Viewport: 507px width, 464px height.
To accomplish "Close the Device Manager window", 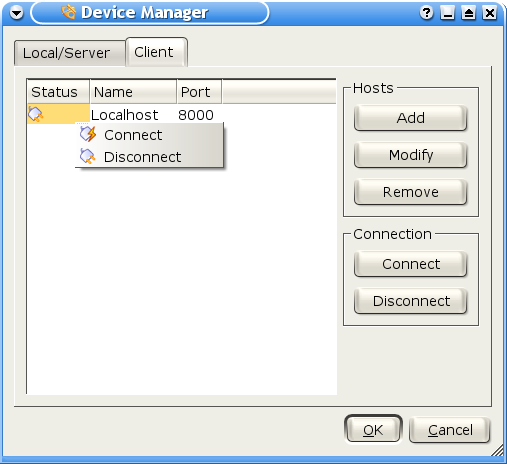I will 490,13.
